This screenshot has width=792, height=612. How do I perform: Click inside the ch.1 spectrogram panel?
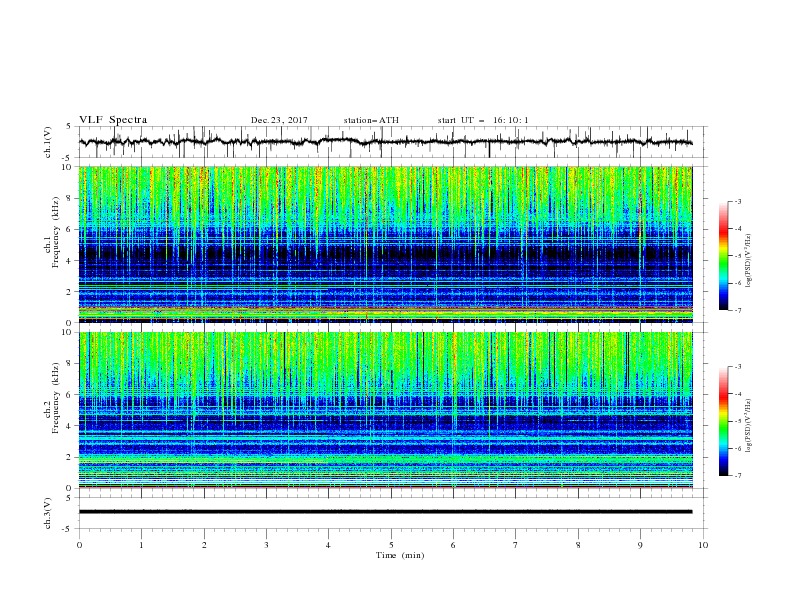point(386,244)
